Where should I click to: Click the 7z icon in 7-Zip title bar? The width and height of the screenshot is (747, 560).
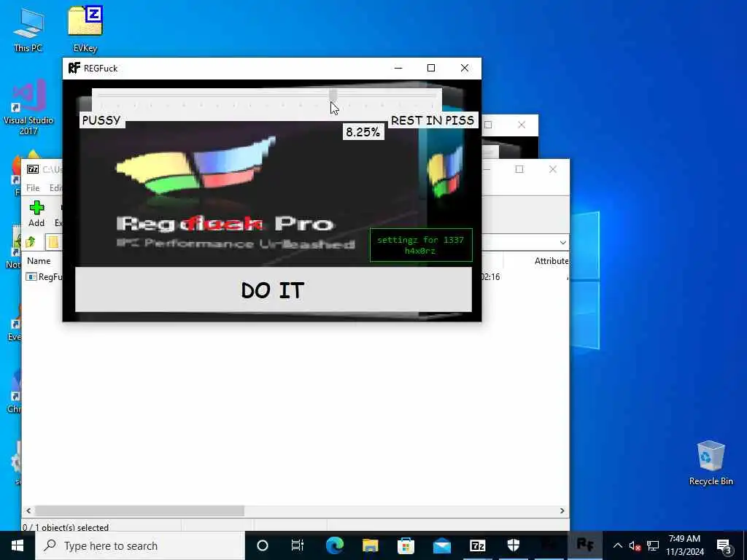coord(33,169)
